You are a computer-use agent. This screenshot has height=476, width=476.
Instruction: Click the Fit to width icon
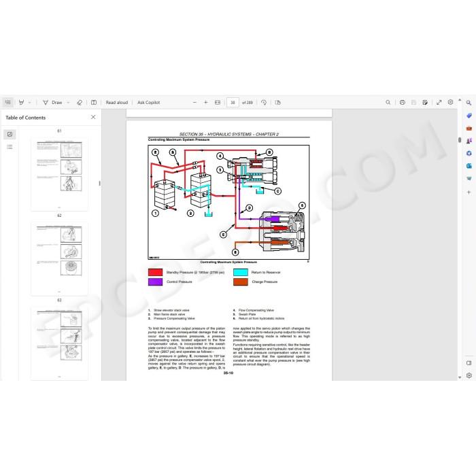[x=218, y=102]
